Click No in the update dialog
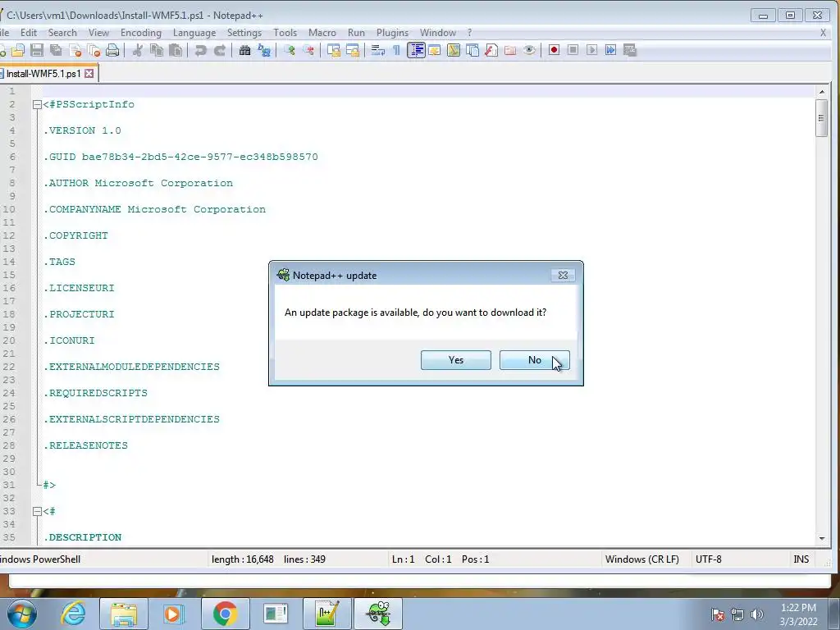The height and width of the screenshot is (630, 840). [x=535, y=360]
